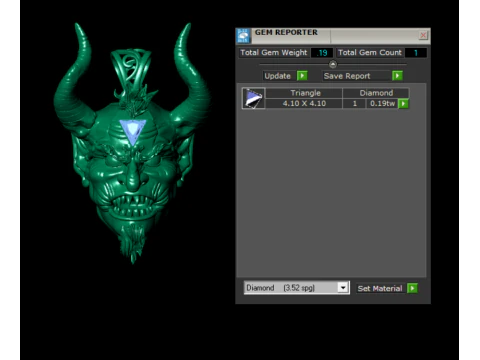Click the Diamond material header cell in the row

[376, 93]
